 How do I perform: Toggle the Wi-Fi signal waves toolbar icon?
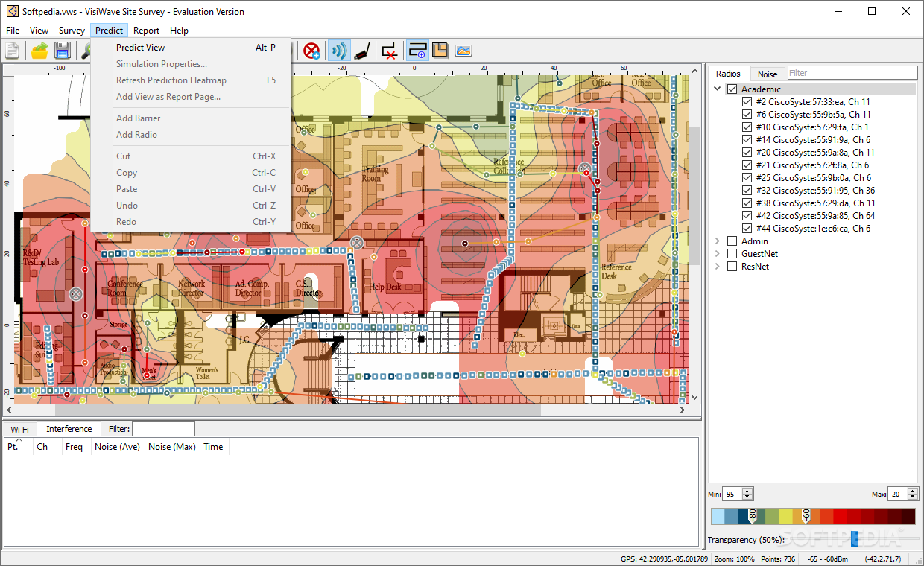click(339, 51)
